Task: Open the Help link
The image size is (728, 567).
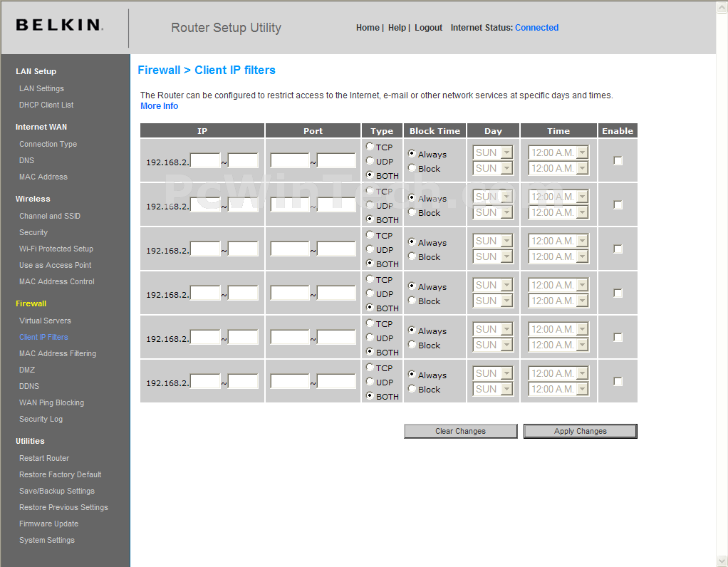Action: 397,27
